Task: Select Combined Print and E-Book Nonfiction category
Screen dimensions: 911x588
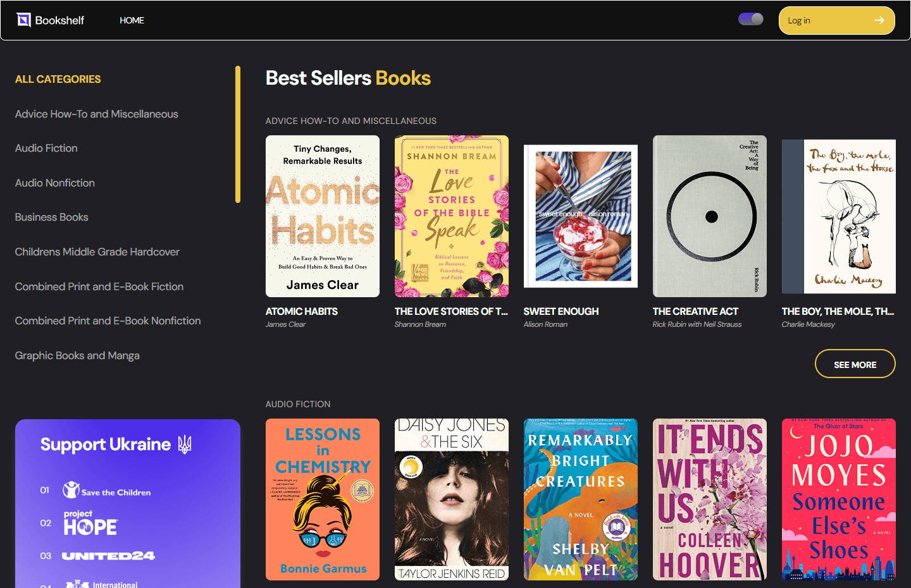Action: [108, 321]
